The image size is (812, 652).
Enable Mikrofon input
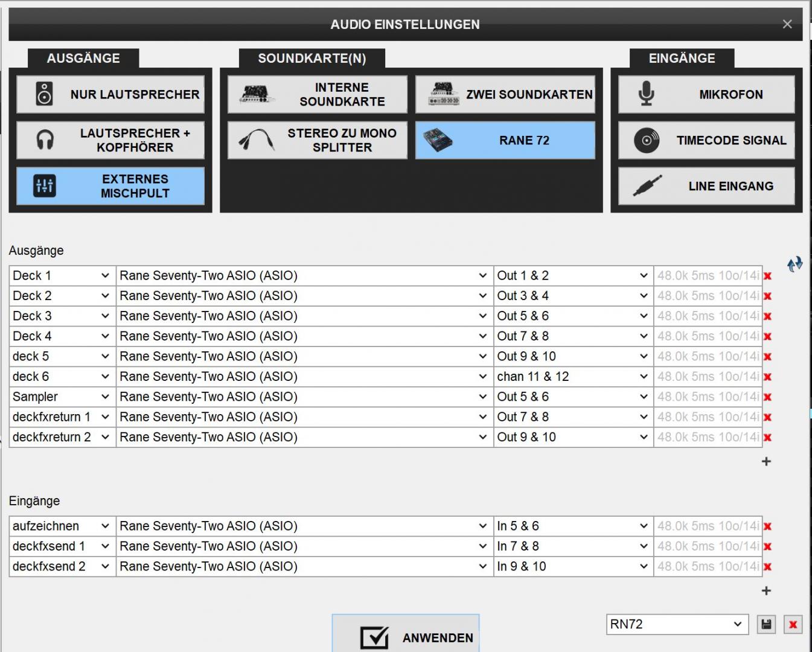[706, 94]
